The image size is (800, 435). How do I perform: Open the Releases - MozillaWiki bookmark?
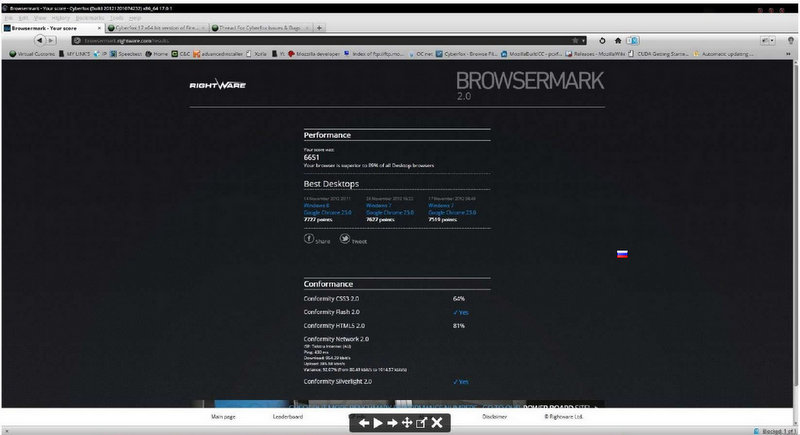click(595, 54)
